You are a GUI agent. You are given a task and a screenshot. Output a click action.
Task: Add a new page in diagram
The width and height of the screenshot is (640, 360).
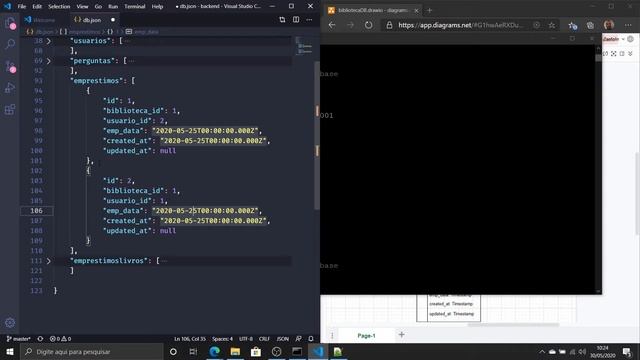[x=402, y=335]
